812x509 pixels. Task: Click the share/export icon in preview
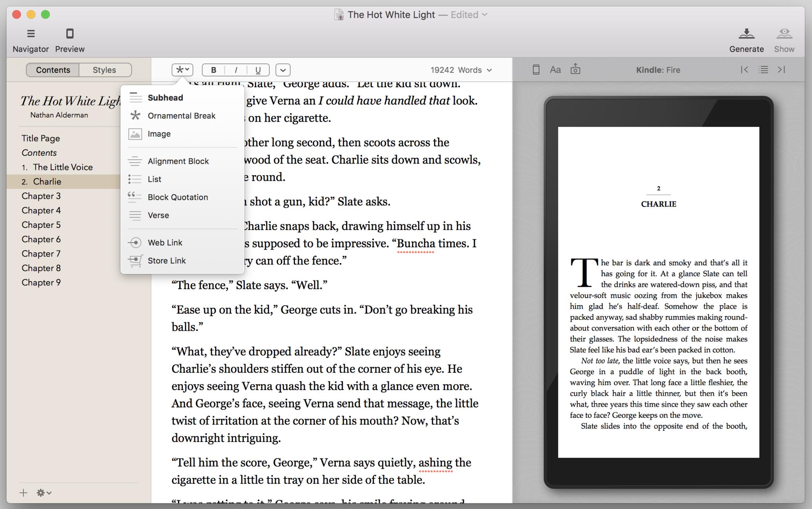tap(575, 69)
